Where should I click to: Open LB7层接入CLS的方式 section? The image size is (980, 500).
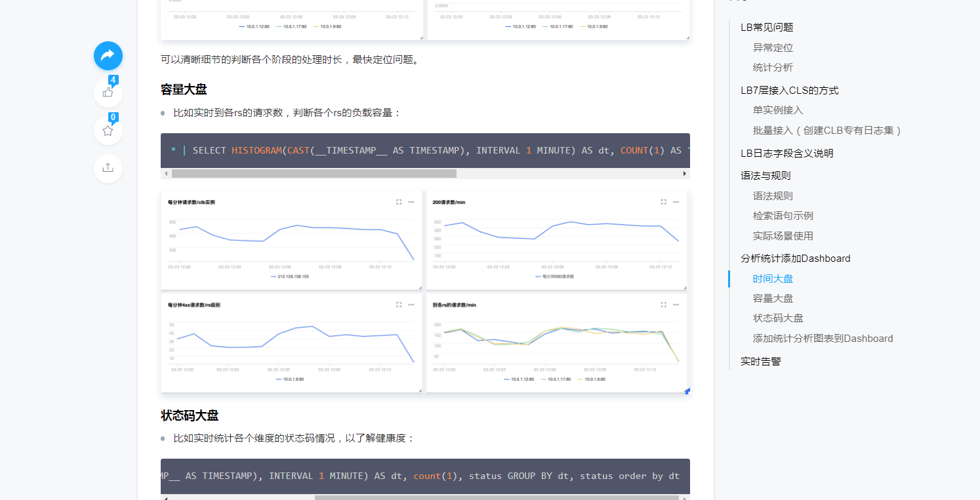coord(790,91)
